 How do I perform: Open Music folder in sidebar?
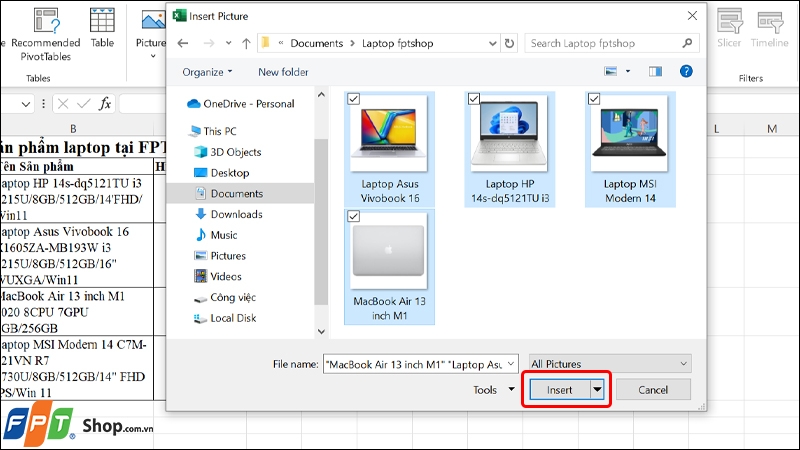(216, 235)
